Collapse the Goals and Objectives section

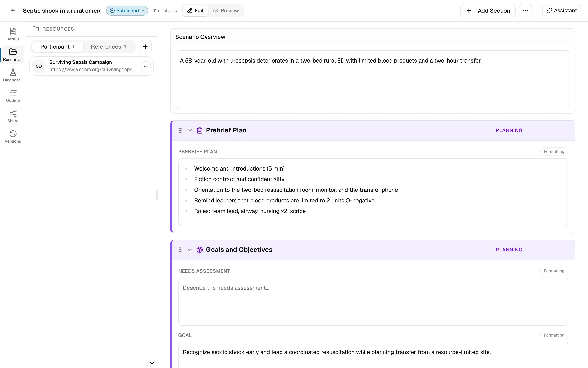[190, 250]
